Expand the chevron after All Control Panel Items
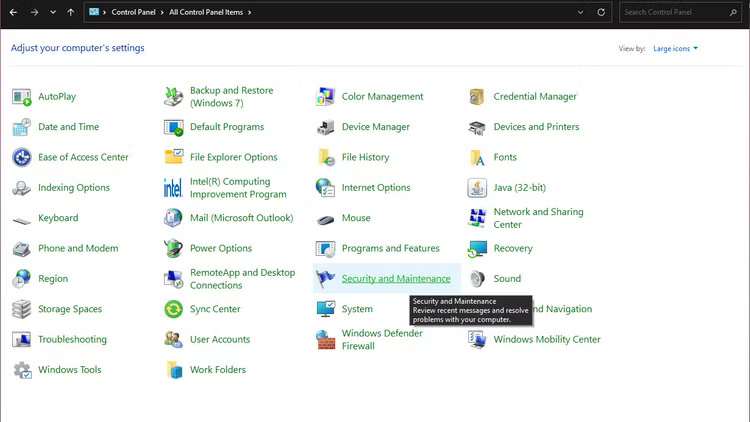The height and width of the screenshot is (422, 750). [249, 13]
